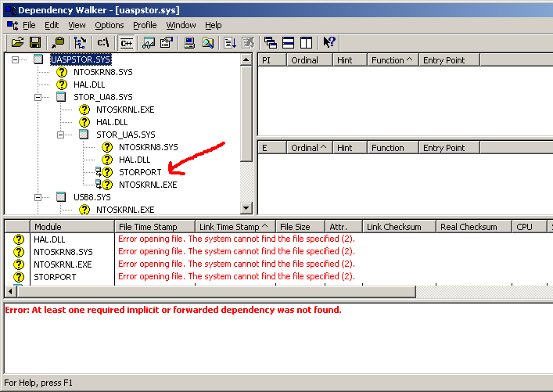The width and height of the screenshot is (553, 392).
Task: Open the Help menu
Action: point(214,25)
